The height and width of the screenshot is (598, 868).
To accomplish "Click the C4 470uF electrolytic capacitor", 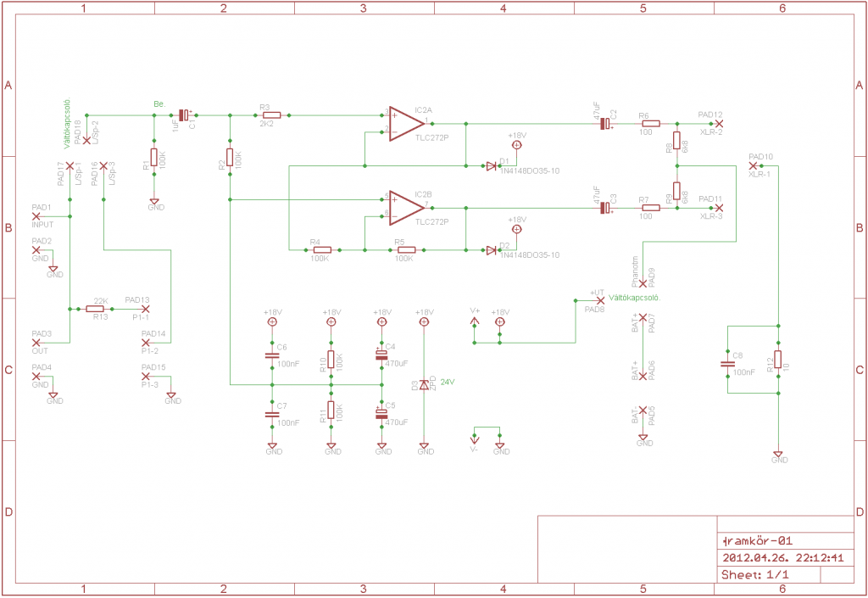I will pos(381,355).
